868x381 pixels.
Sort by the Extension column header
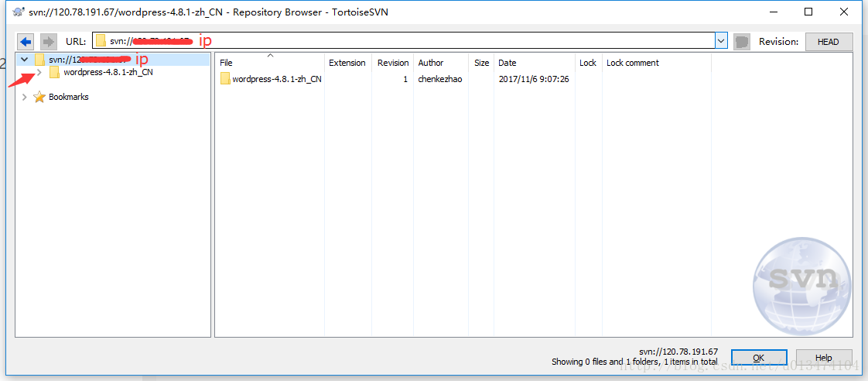(x=348, y=63)
